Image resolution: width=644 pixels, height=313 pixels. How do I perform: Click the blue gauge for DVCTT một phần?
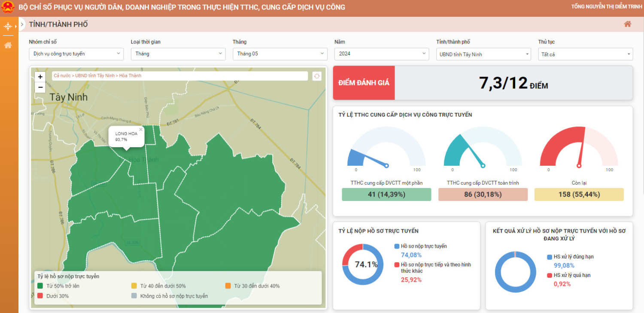coord(386,147)
